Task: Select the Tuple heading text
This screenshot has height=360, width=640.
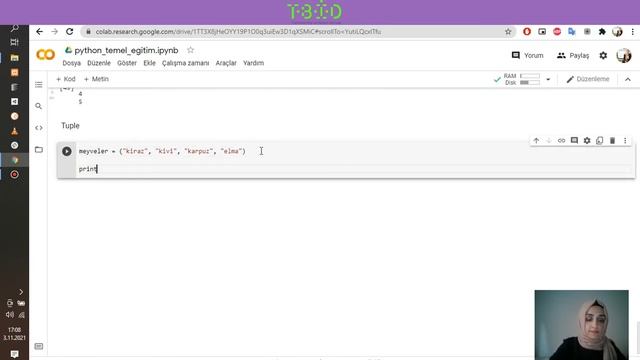Action: [70, 125]
